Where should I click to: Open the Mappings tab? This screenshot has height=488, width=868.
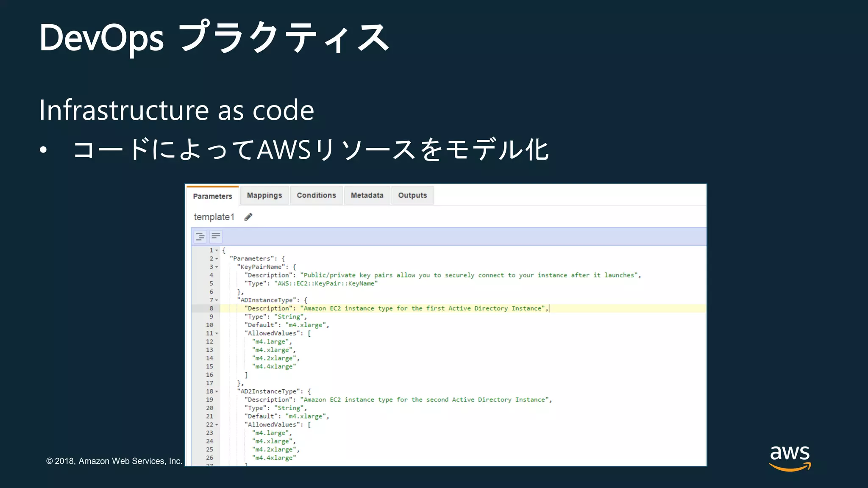pos(264,195)
